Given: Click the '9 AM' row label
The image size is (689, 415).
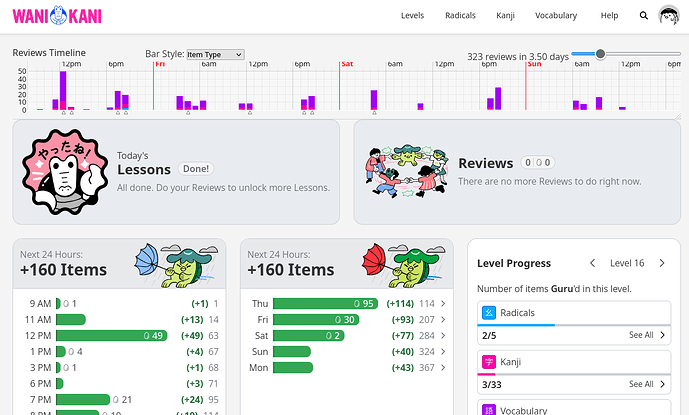Looking at the screenshot, I should pyautogui.click(x=40, y=303).
